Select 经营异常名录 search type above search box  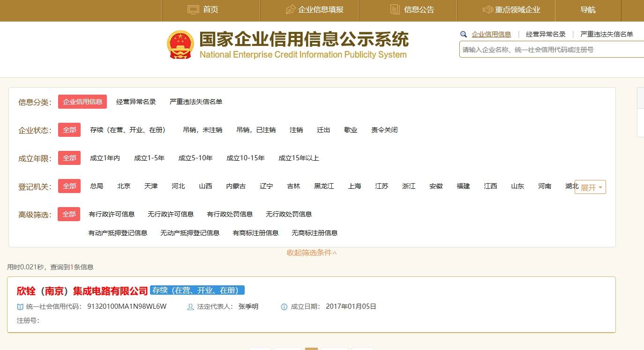click(x=546, y=34)
